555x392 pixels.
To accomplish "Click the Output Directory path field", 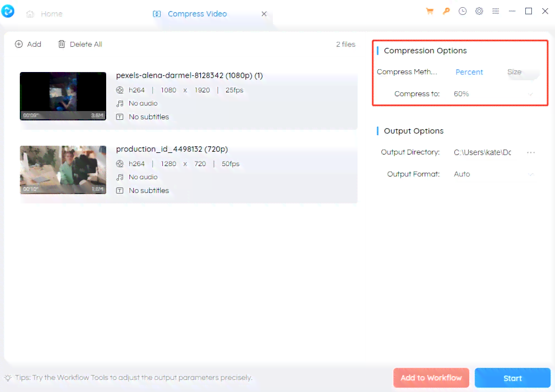I will pos(482,152).
